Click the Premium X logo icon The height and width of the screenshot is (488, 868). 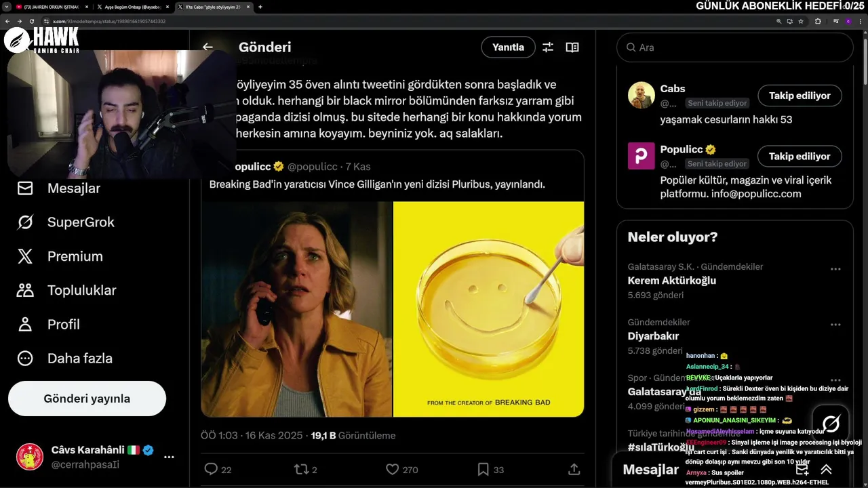[25, 256]
